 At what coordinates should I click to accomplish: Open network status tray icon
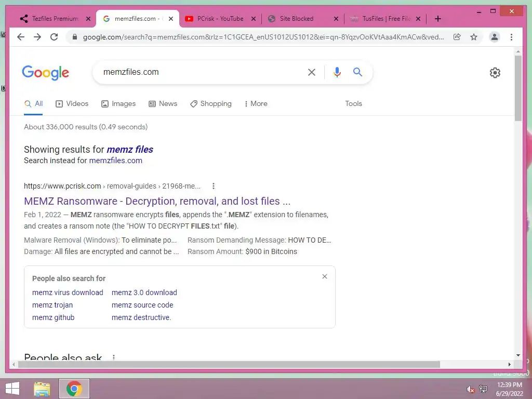[x=483, y=389]
